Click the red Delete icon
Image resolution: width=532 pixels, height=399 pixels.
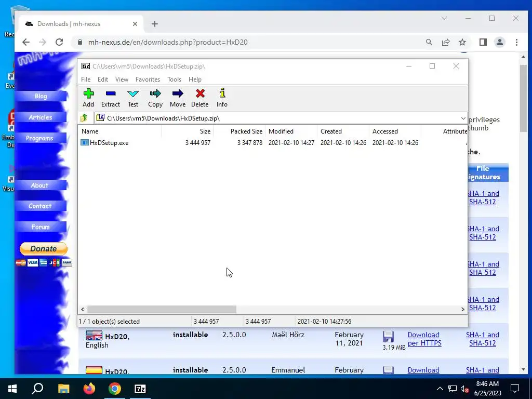coord(200,94)
